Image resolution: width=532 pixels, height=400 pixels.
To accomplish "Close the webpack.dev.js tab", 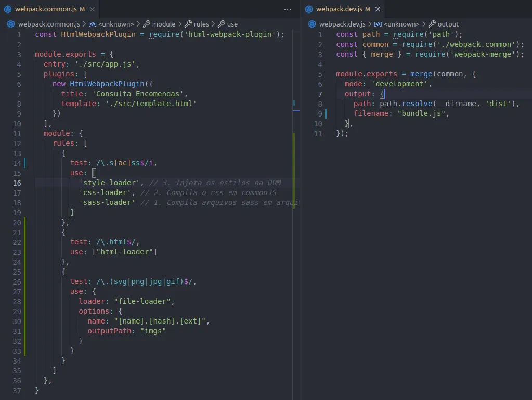I will 378,9.
